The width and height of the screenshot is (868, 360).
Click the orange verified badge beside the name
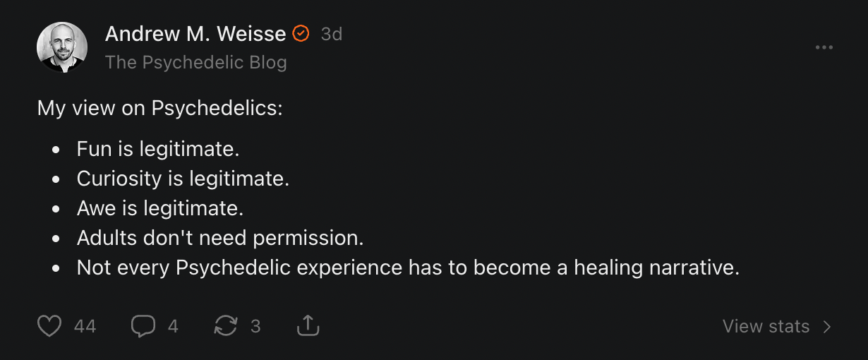301,33
